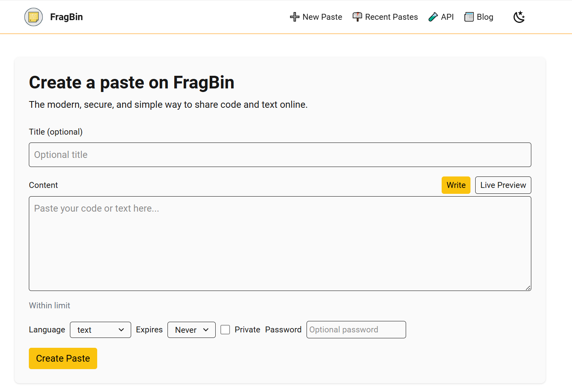
Task: Click the test tube API icon
Action: click(x=433, y=17)
